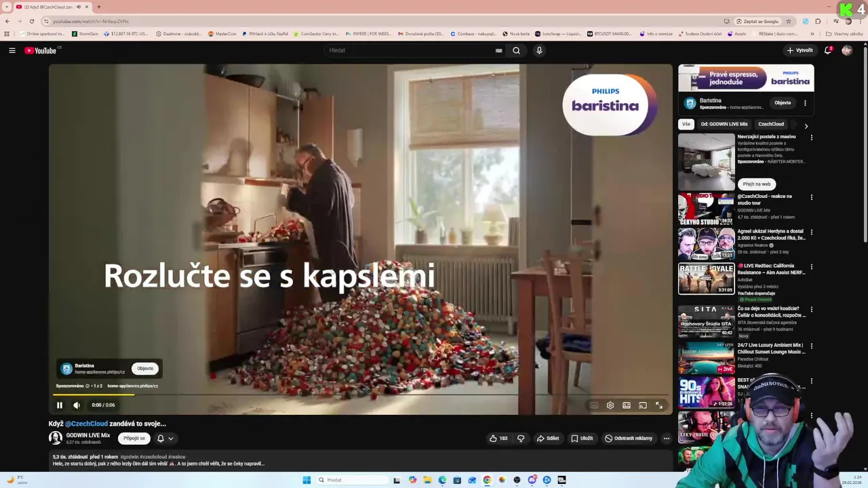Enter fullscreen mode
868x488 pixels.
(659, 405)
